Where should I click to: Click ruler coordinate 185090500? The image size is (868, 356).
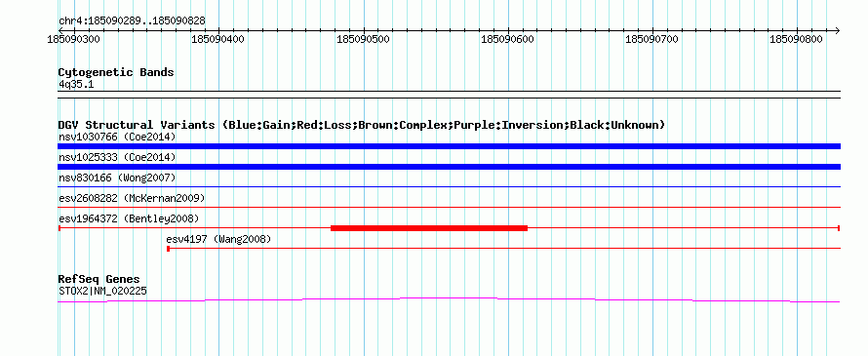(x=363, y=39)
